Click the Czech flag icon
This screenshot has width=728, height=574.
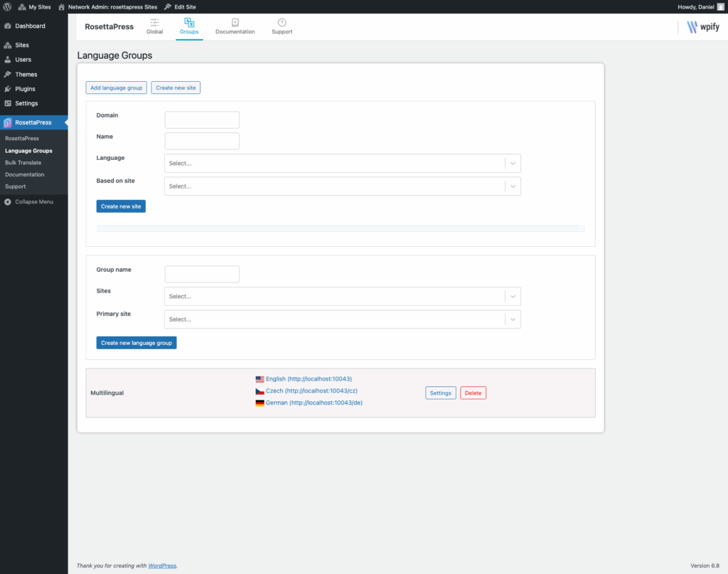click(259, 391)
